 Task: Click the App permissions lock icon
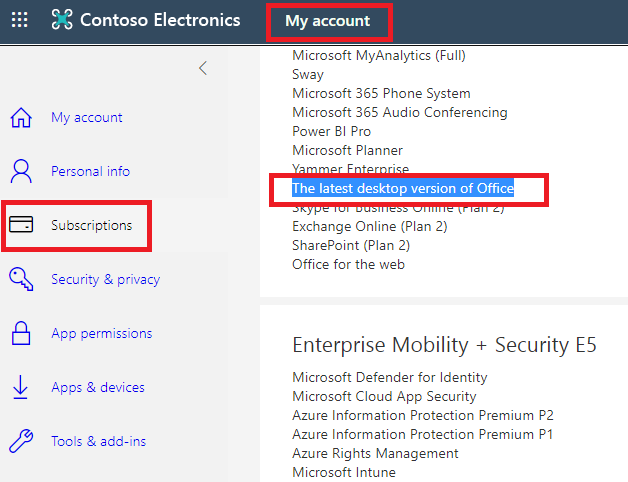pyautogui.click(x=21, y=333)
